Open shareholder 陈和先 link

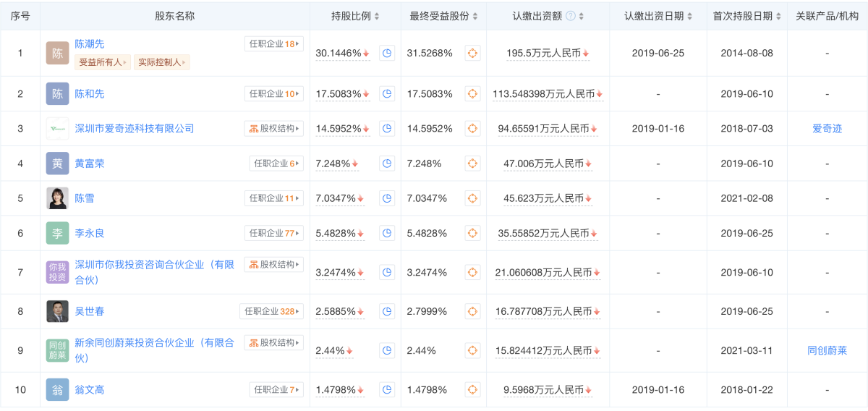coord(90,93)
